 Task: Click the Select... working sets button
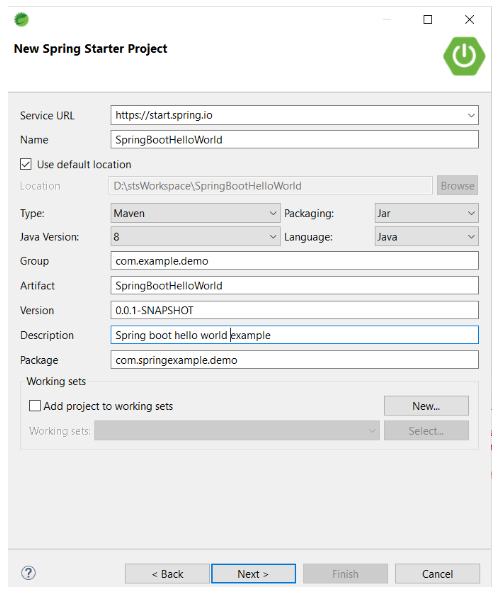tap(426, 431)
